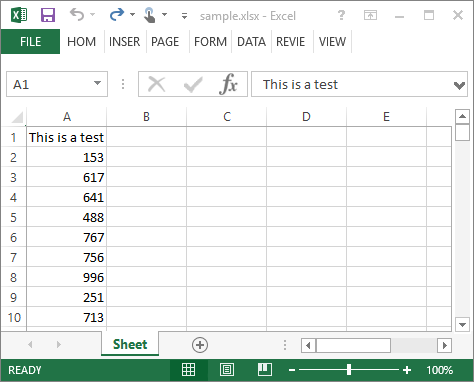
Task: Customize Quick Access Toolbar dropdown
Action: click(184, 16)
